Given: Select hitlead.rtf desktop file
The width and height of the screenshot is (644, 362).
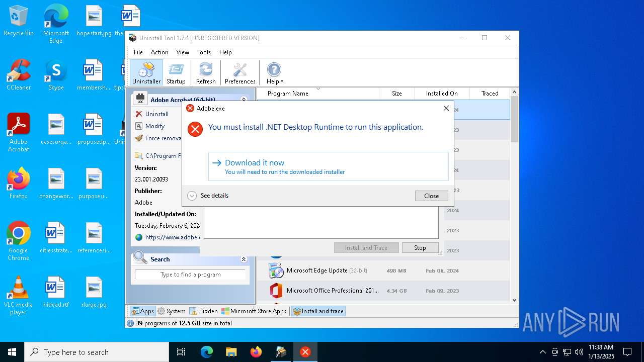Looking at the screenshot, I should tap(56, 292).
